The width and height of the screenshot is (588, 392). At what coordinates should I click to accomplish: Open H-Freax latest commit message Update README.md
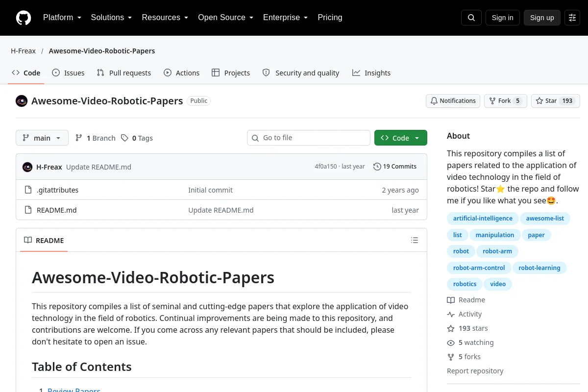(98, 167)
